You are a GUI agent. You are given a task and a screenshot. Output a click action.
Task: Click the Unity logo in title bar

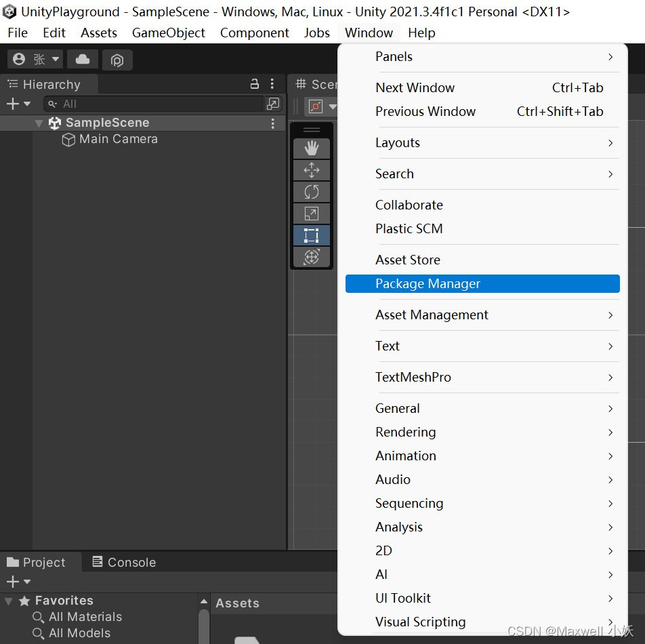click(9, 12)
